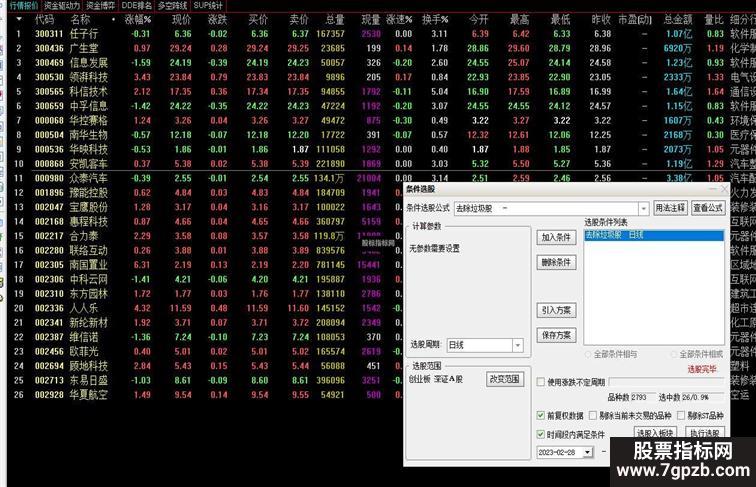The width and height of the screenshot is (756, 487).
Task: Select stock code 300311 任子行
Action: [x=67, y=34]
